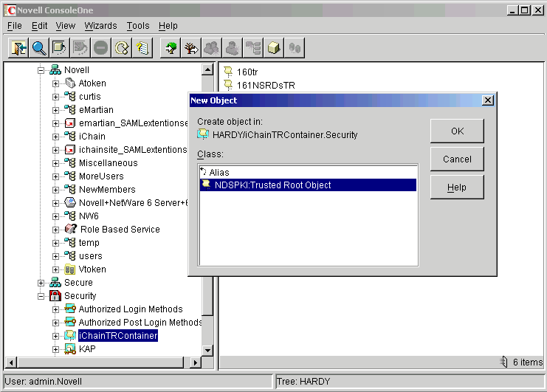Open the View menu

[x=65, y=26]
